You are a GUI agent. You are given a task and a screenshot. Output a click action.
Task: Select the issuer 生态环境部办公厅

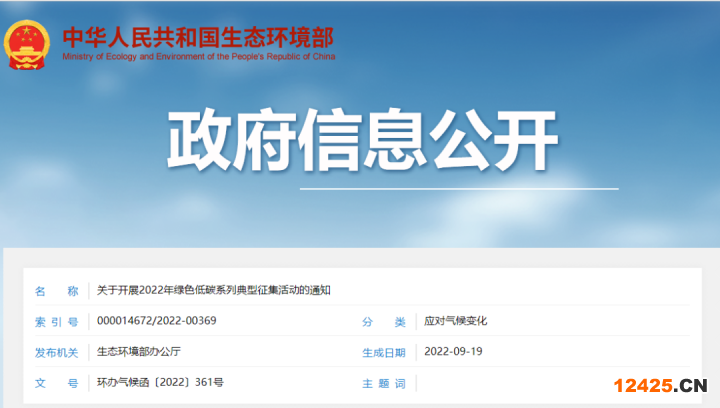139,352
